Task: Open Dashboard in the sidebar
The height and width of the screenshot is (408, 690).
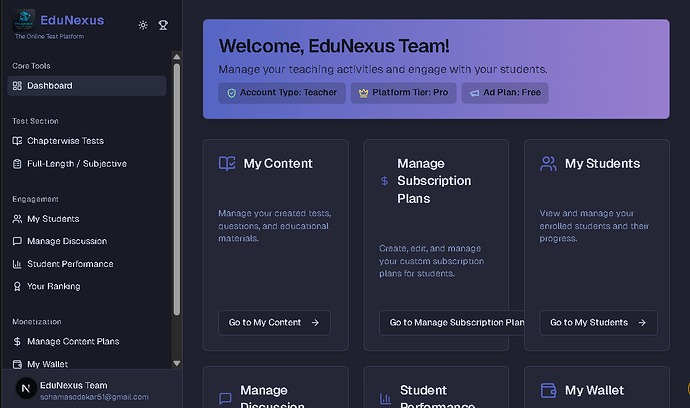Action: tap(87, 86)
